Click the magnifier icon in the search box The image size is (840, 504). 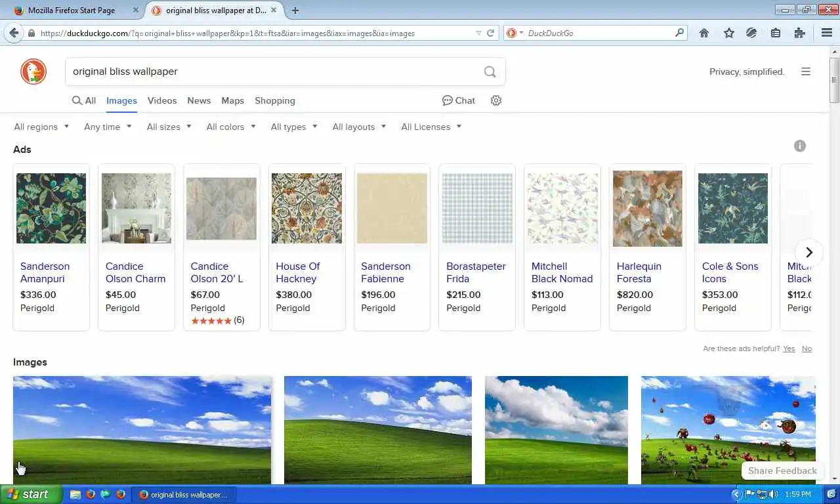point(490,72)
